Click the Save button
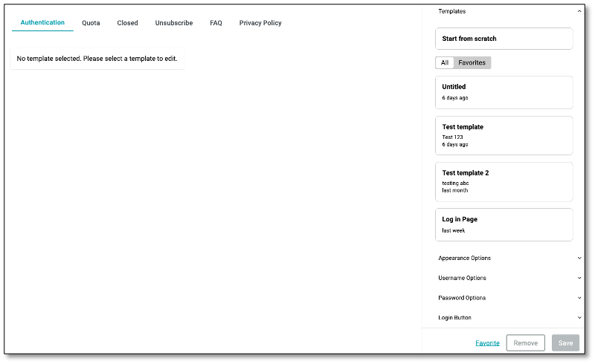595x364 pixels. 565,342
